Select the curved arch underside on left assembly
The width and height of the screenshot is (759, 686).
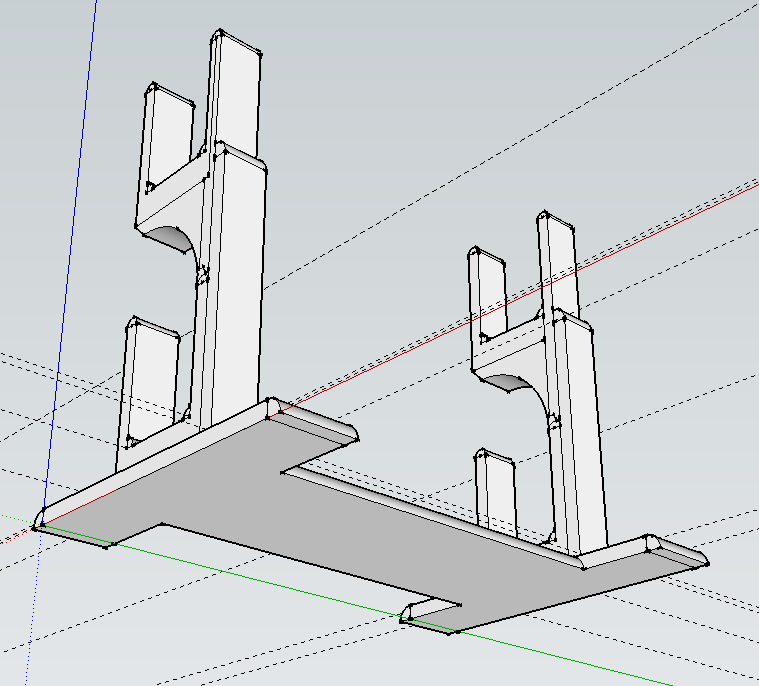coord(167,238)
